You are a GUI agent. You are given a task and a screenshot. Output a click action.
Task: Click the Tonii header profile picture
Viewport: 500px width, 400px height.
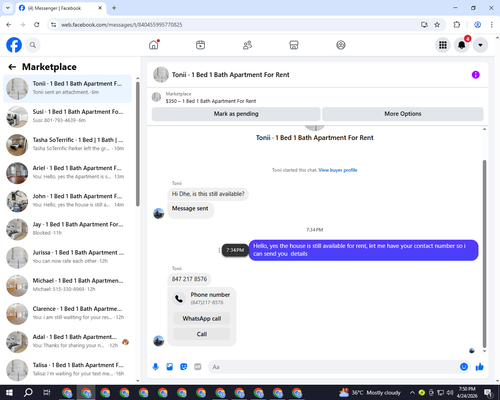pyautogui.click(x=161, y=75)
